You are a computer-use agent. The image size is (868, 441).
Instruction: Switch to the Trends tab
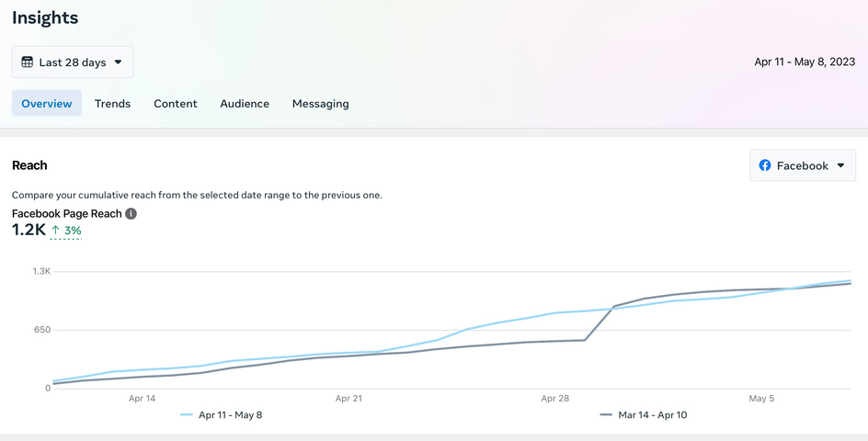112,104
